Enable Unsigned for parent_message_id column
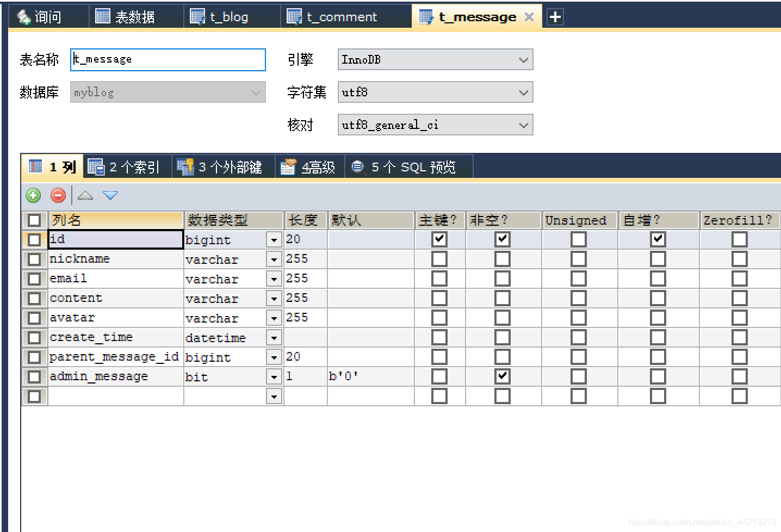This screenshot has width=781, height=532. pyautogui.click(x=579, y=356)
